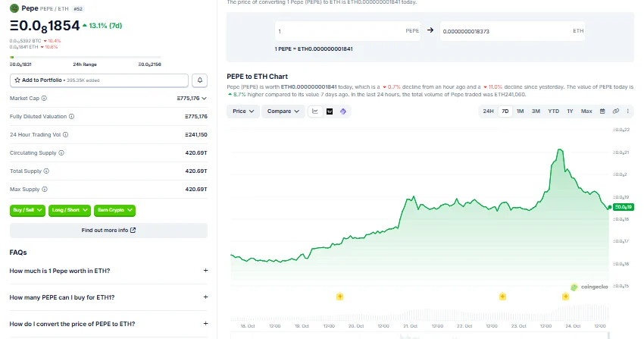The height and width of the screenshot is (339, 644).
Task: Click the 24h Range progress bar
Action: click(86, 57)
